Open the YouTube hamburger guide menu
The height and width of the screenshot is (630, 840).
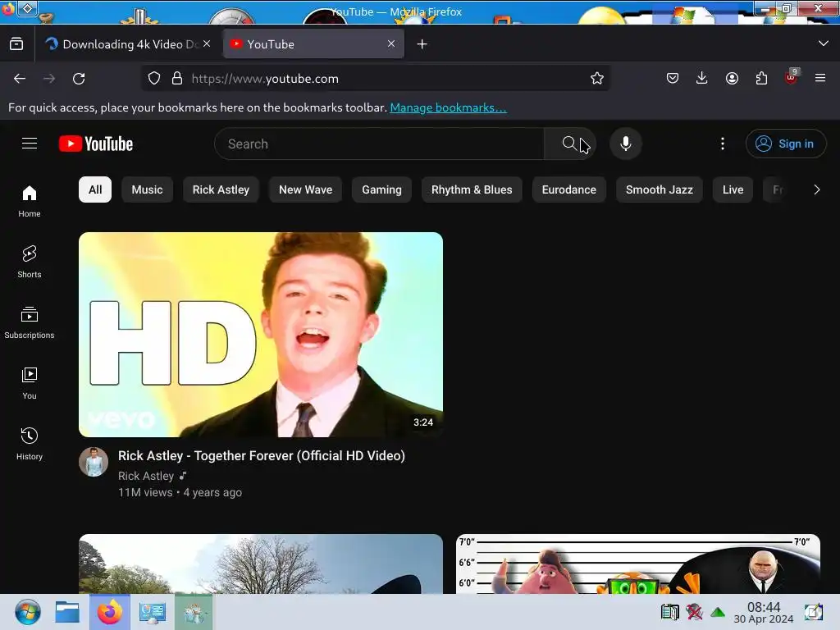30,144
